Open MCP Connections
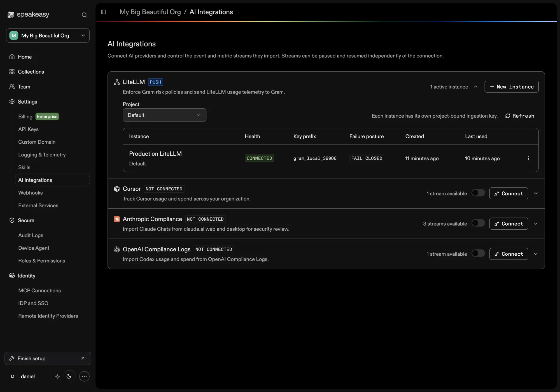The width and height of the screenshot is (560, 392). (x=39, y=291)
